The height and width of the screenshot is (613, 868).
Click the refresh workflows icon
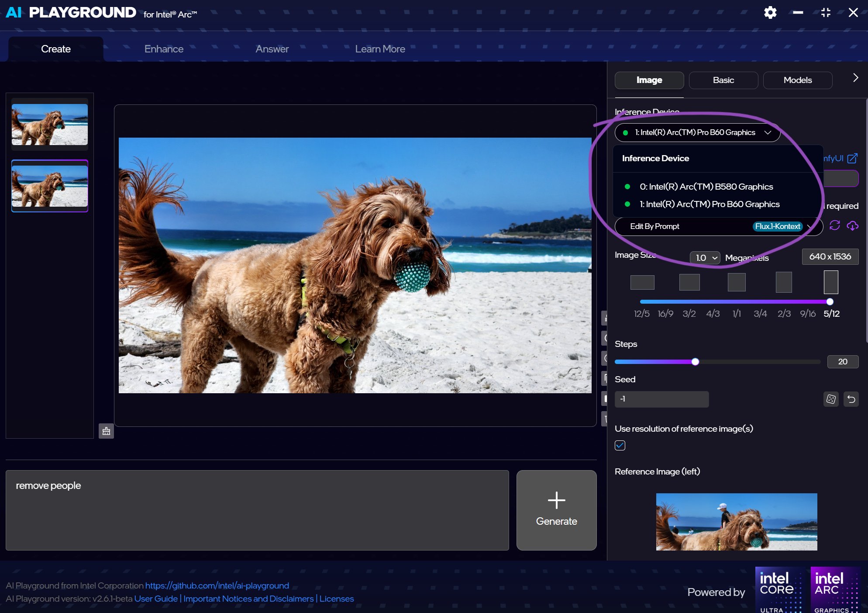point(834,225)
